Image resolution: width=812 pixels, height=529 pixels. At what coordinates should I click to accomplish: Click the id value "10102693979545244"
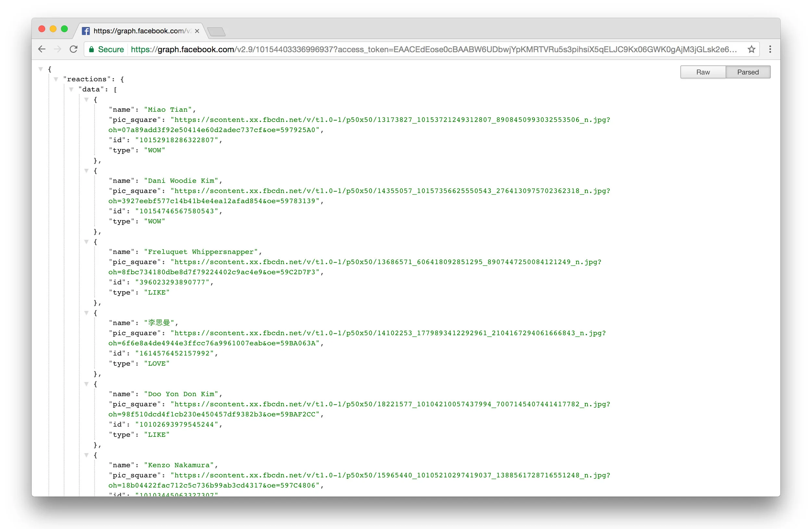tap(176, 425)
